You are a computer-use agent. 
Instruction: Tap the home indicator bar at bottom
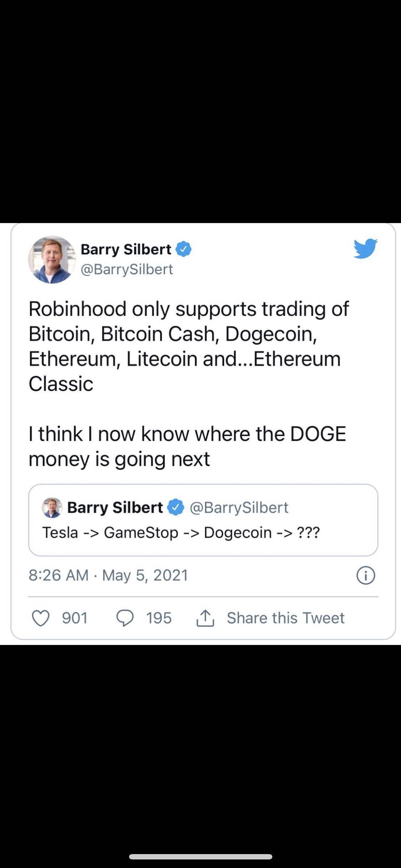[200, 857]
